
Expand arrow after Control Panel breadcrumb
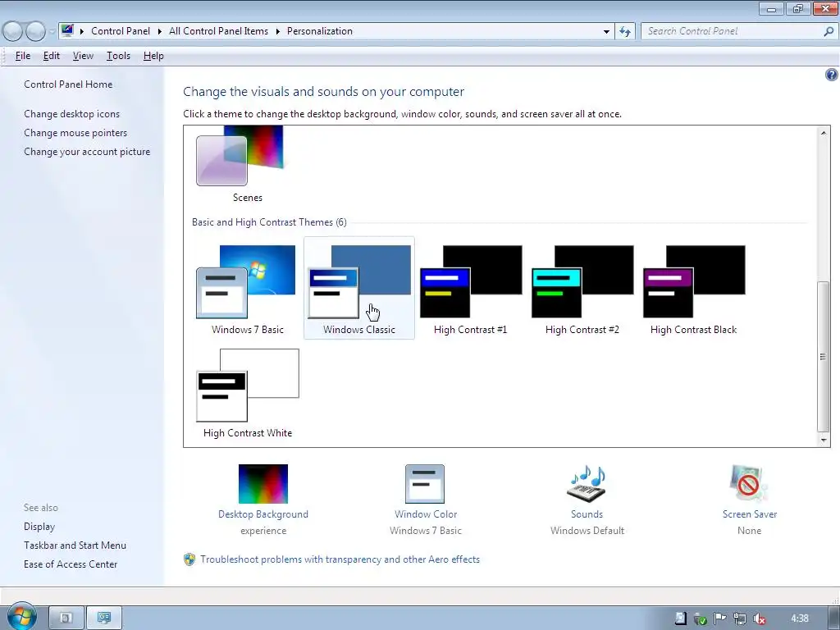pyautogui.click(x=160, y=31)
